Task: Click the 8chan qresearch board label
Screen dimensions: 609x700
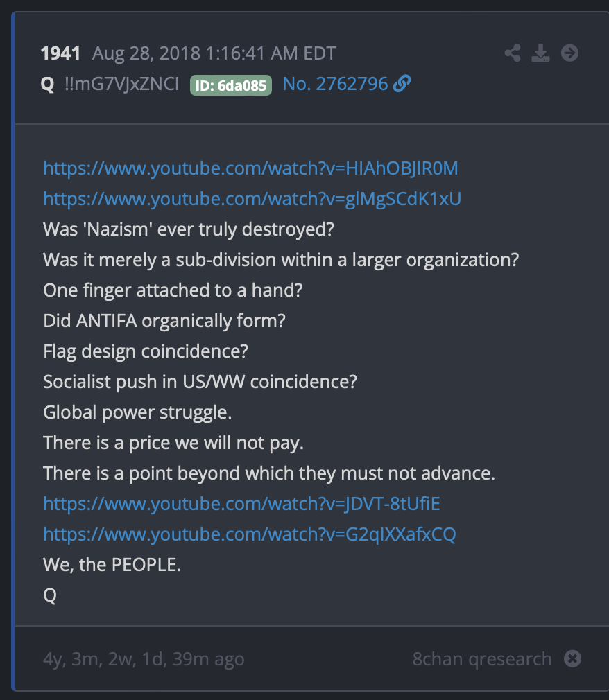Action: [481, 659]
